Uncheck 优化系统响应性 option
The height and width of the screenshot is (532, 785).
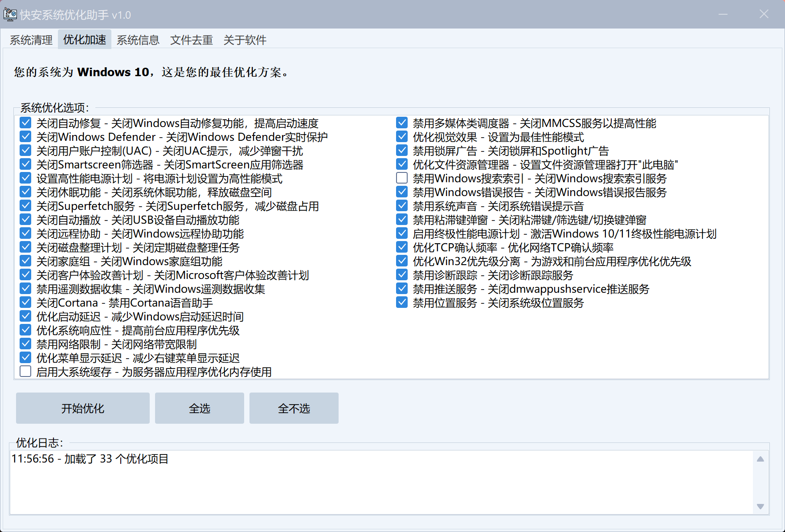pyautogui.click(x=26, y=330)
